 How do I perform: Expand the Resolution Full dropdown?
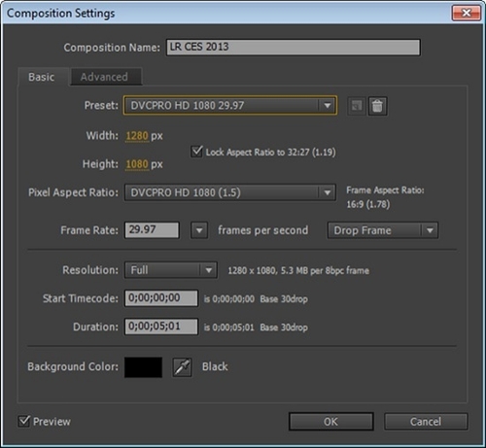(x=171, y=270)
